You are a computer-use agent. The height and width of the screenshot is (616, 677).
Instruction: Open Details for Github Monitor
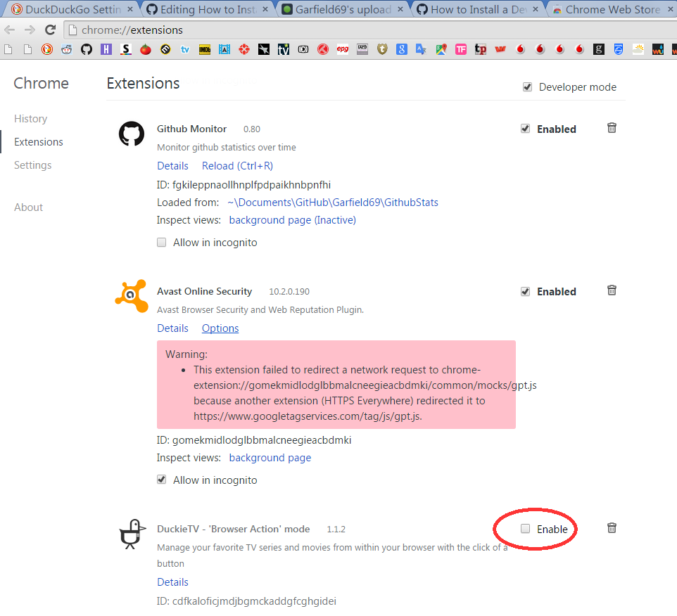pos(172,166)
